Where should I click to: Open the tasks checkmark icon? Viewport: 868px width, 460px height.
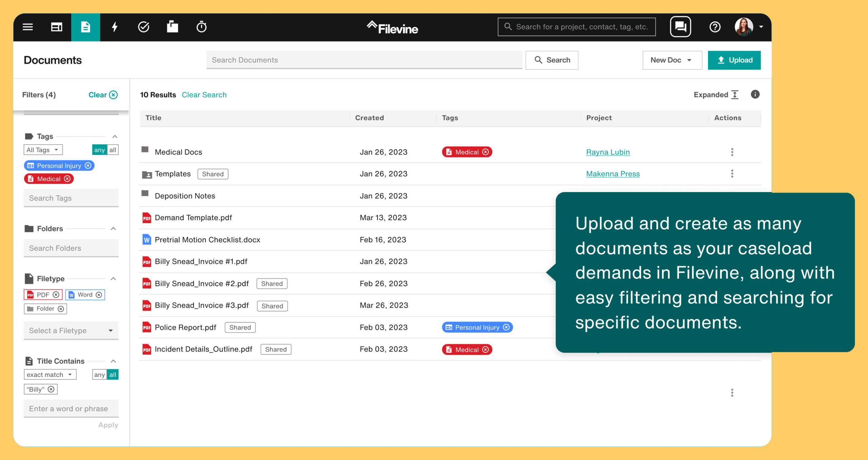point(143,27)
